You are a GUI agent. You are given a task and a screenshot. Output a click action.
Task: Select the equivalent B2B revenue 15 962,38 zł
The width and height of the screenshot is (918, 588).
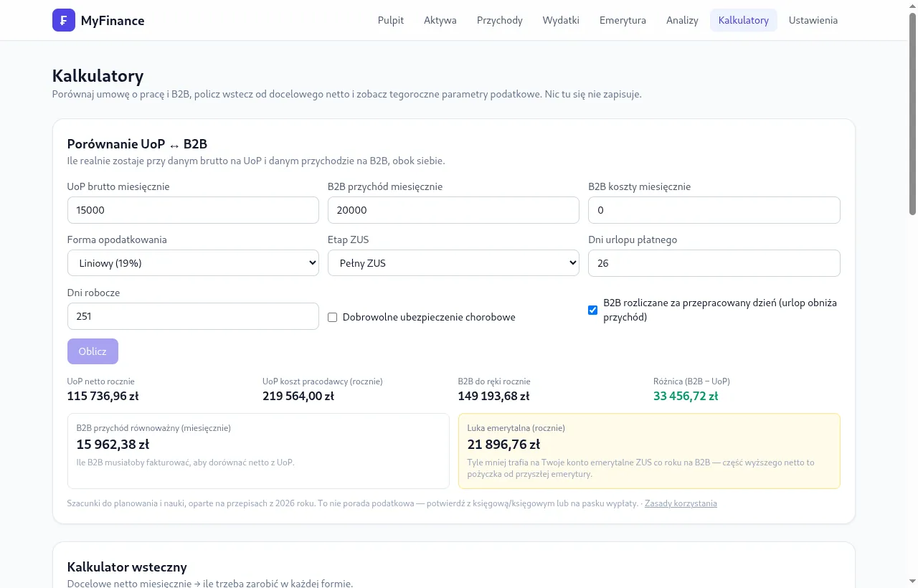(113, 444)
